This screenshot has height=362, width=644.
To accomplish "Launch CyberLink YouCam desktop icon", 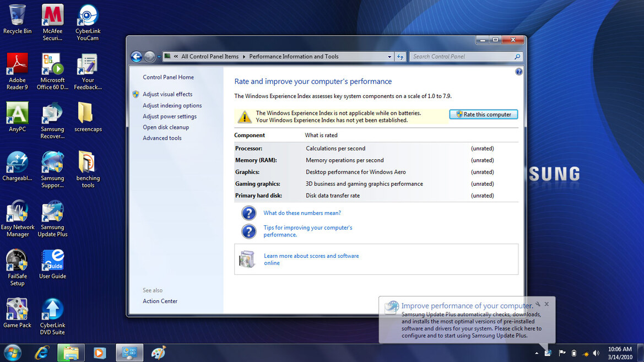I will coord(88,22).
